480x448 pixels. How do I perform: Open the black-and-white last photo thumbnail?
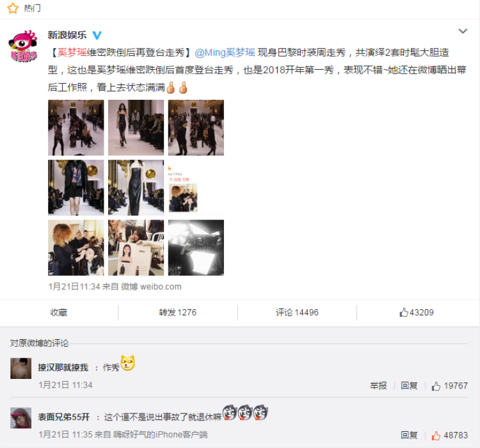tap(196, 248)
